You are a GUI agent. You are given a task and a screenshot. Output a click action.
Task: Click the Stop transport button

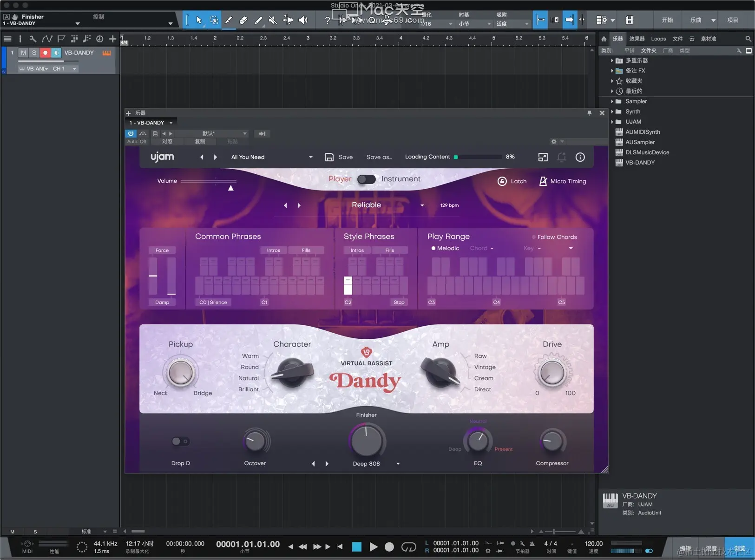tap(357, 547)
